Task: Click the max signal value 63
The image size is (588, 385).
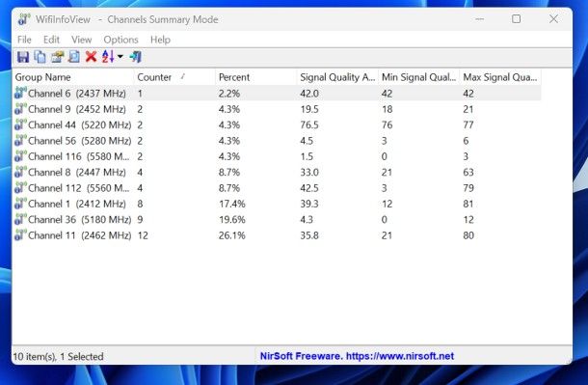Action: pos(468,172)
